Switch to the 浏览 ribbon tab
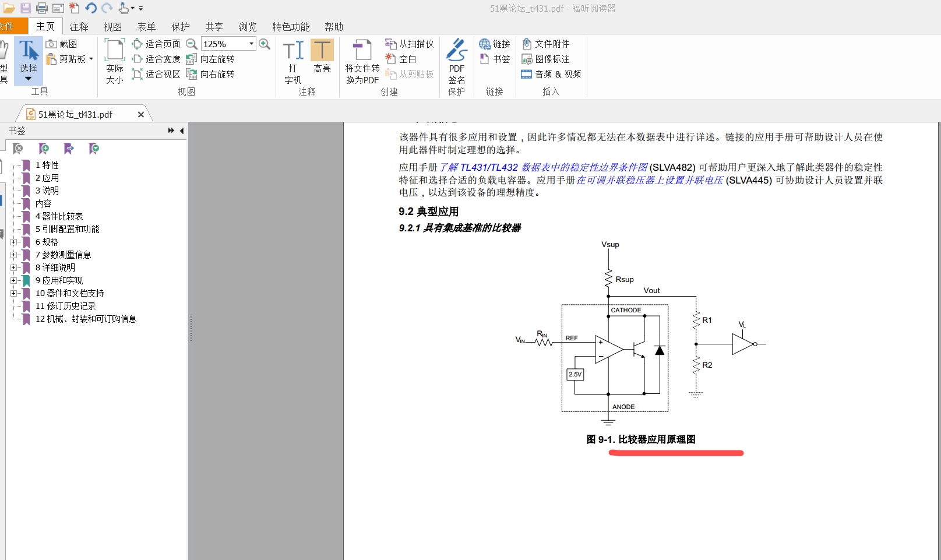The height and width of the screenshot is (560, 941). point(248,27)
